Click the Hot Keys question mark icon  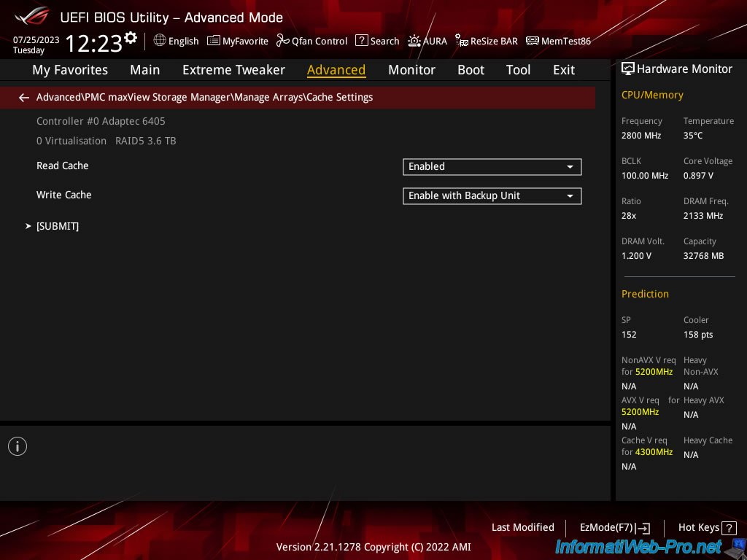pos(729,528)
